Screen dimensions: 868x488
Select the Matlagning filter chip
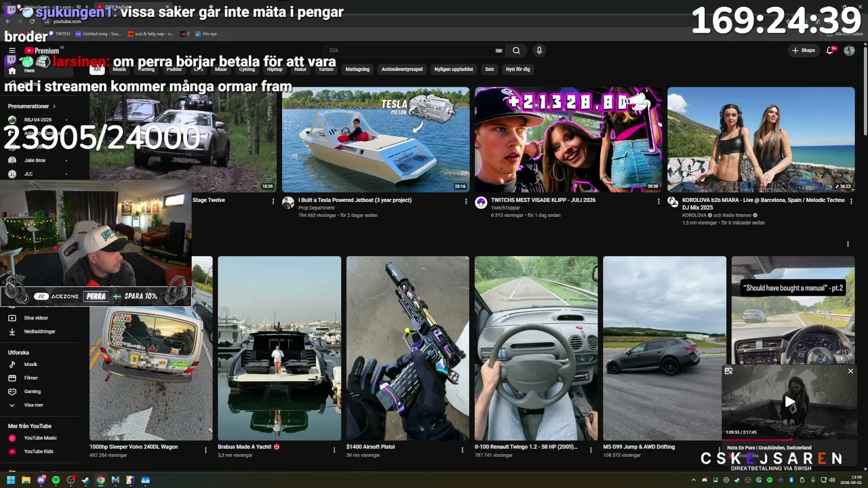[357, 69]
